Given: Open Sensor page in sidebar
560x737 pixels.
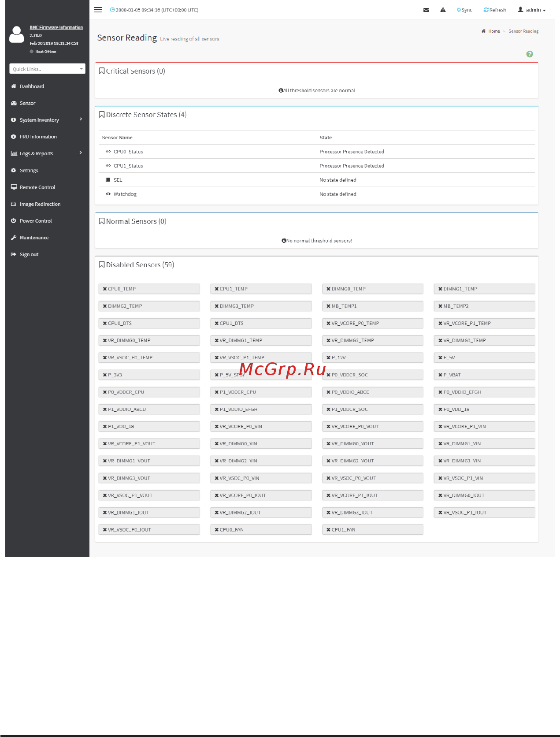Looking at the screenshot, I should 27,103.
